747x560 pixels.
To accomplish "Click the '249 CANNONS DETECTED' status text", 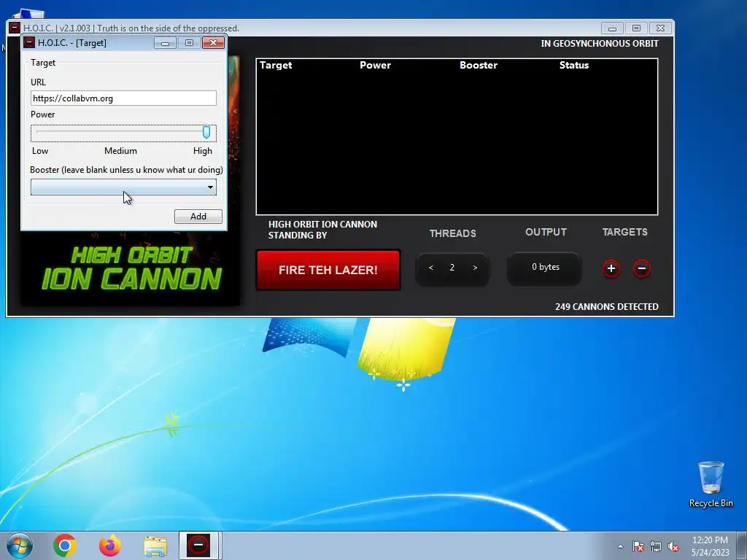I will click(606, 307).
